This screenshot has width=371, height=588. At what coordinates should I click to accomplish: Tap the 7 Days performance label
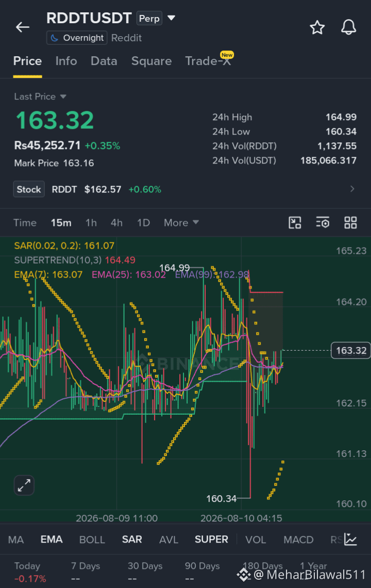(86, 566)
